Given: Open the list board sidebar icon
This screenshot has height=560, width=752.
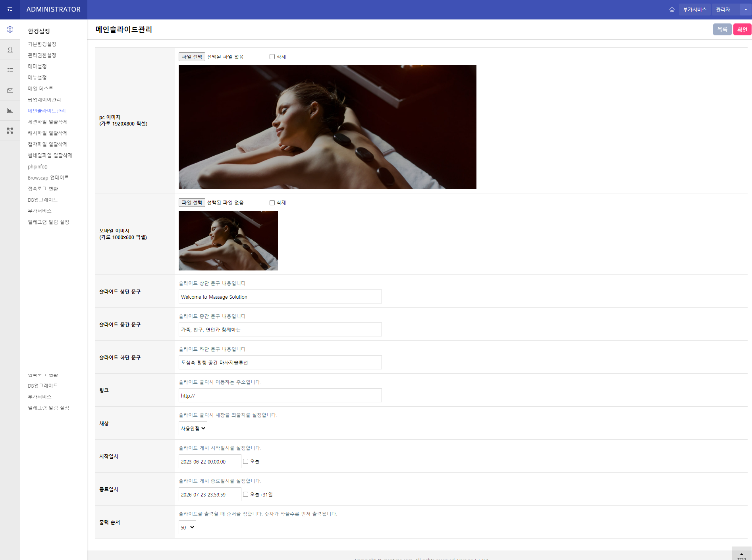Looking at the screenshot, I should coord(10,70).
